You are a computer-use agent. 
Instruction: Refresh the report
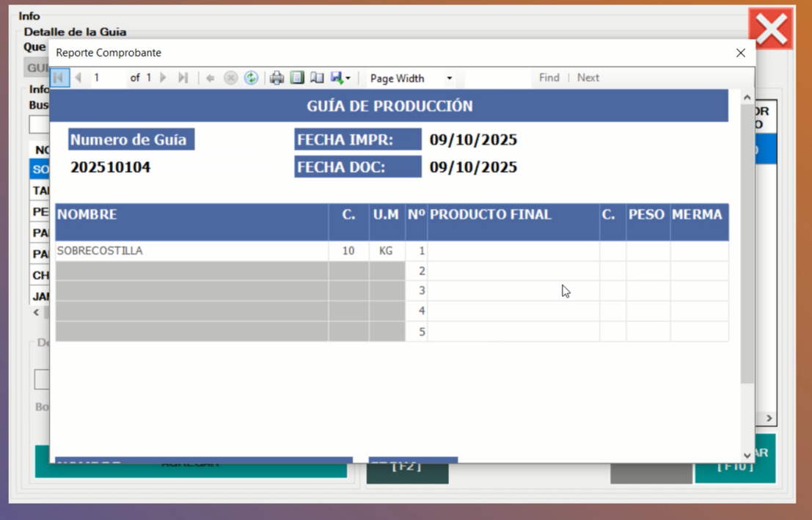click(251, 78)
